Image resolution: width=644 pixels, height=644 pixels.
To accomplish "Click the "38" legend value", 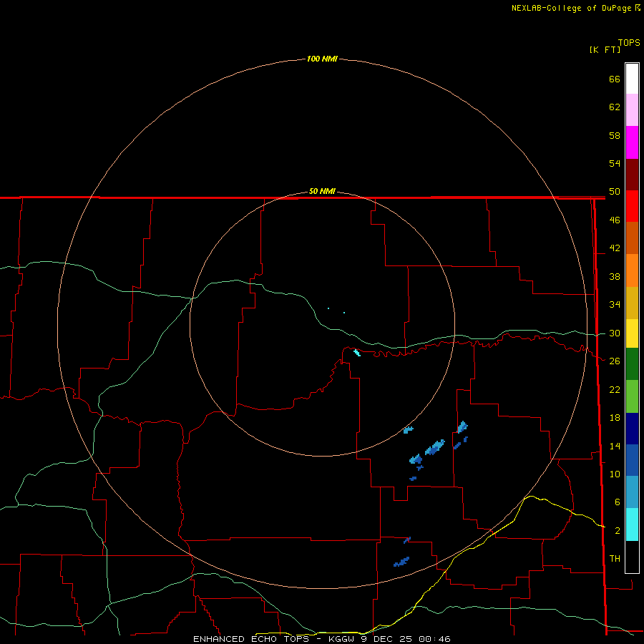I will pos(615,276).
